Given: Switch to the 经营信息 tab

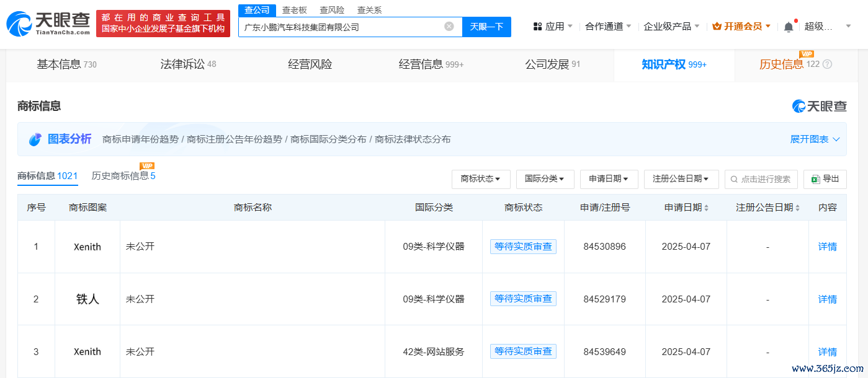Looking at the screenshot, I should 431,64.
